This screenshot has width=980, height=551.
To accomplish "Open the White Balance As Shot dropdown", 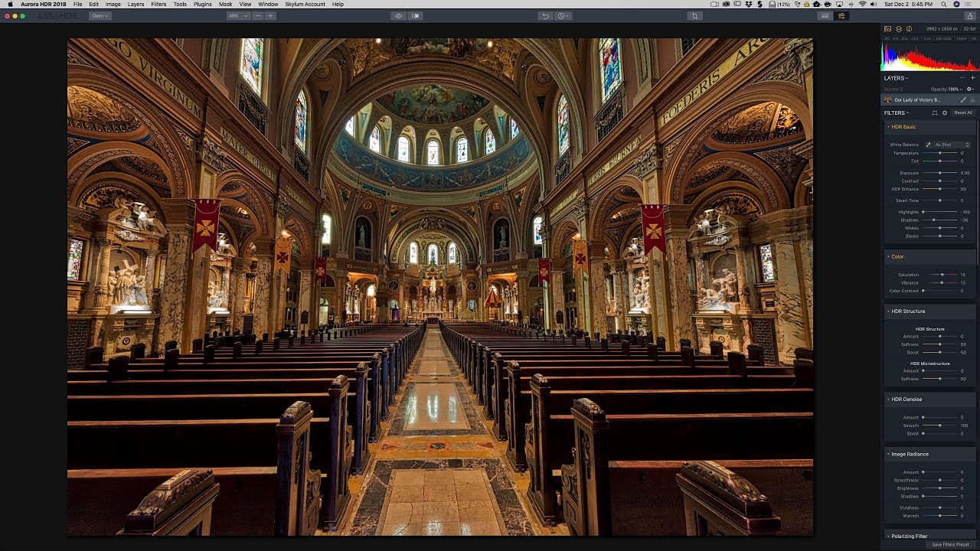I will [952, 145].
